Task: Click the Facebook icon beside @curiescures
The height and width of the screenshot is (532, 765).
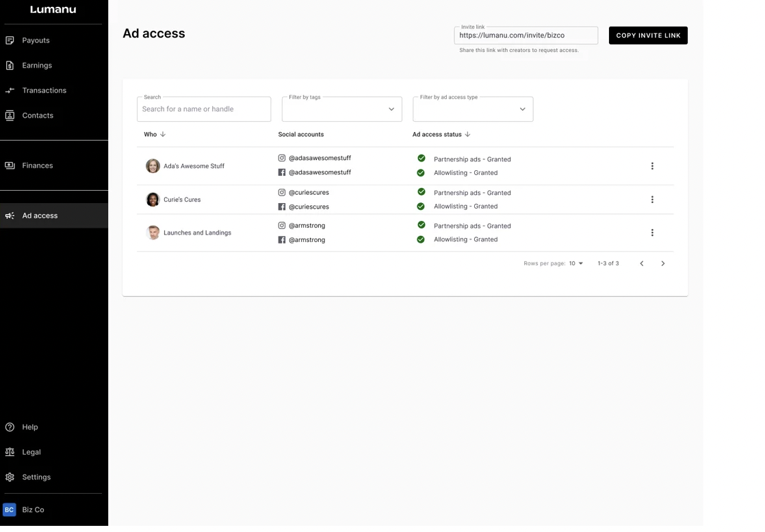Action: 282,207
